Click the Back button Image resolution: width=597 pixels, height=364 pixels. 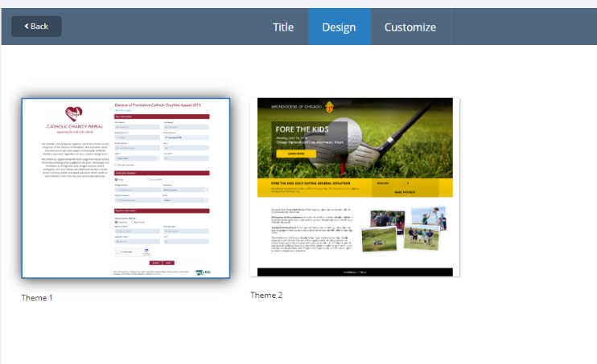pyautogui.click(x=36, y=27)
